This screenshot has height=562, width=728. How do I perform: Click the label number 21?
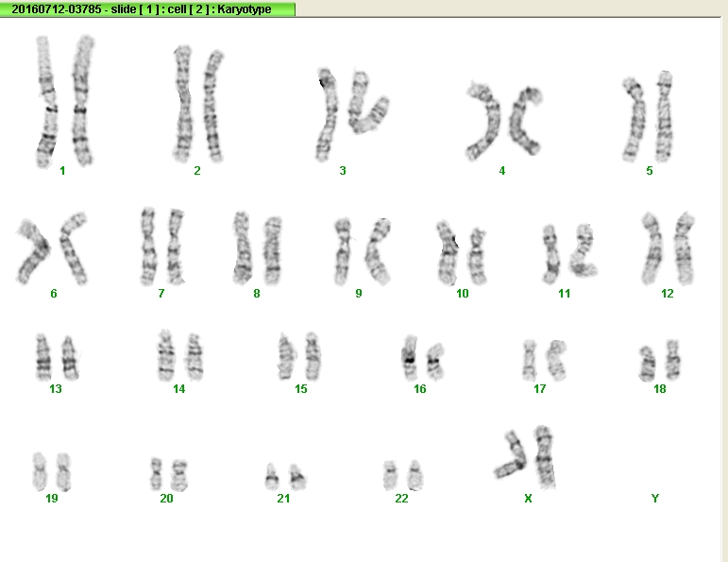click(283, 499)
